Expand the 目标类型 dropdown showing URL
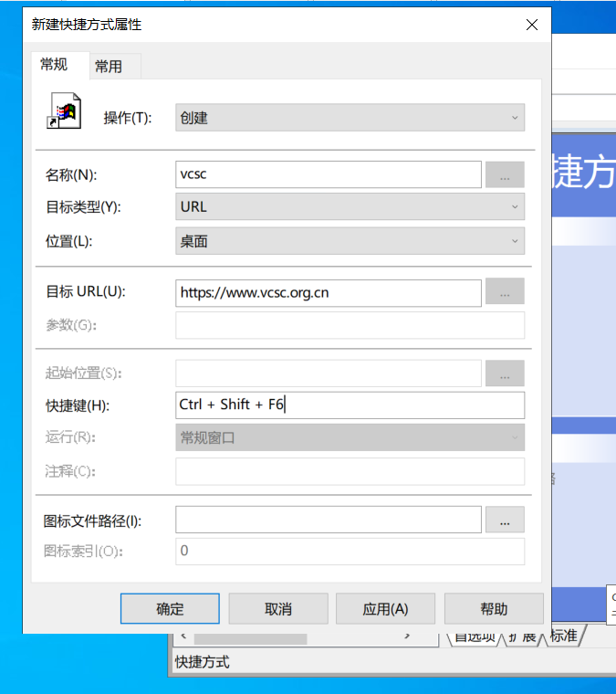616x694 pixels. tap(350, 206)
